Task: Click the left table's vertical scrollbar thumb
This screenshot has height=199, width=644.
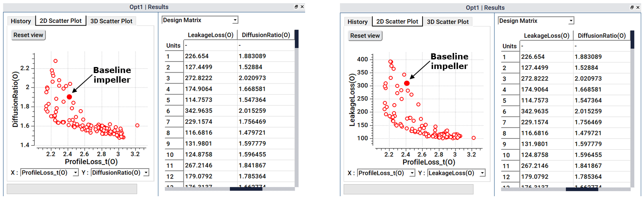Action: coord(297,39)
